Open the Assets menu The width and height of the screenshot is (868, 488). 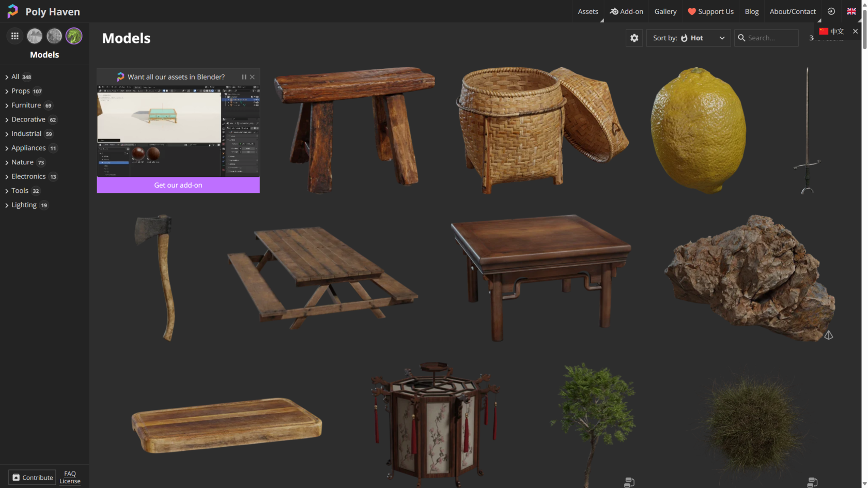[588, 11]
